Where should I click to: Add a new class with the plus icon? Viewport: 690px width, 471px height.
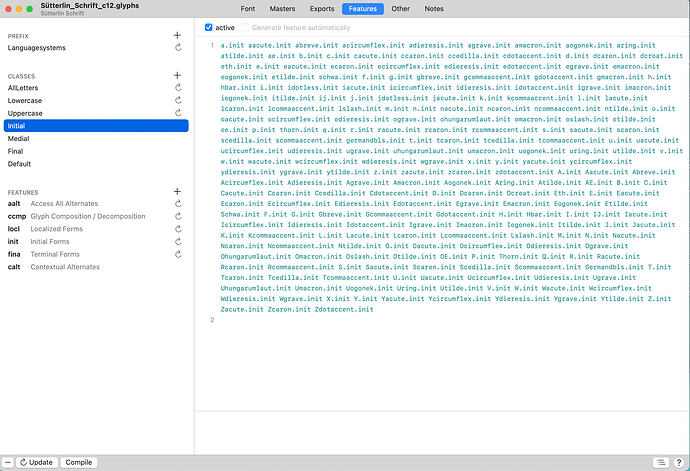(x=177, y=75)
